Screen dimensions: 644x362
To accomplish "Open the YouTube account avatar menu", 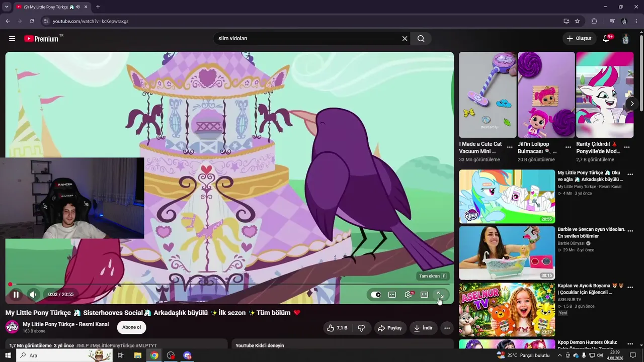I will click(x=625, y=39).
